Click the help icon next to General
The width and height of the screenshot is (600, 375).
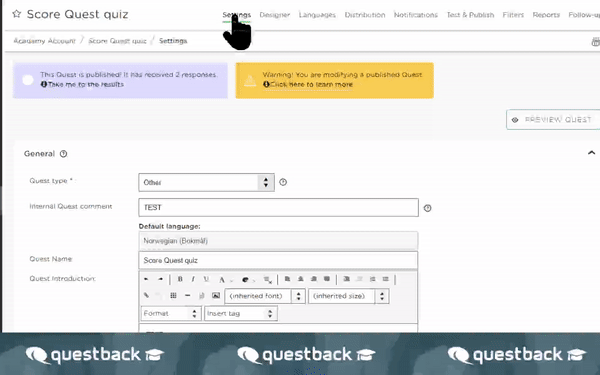pos(64,153)
